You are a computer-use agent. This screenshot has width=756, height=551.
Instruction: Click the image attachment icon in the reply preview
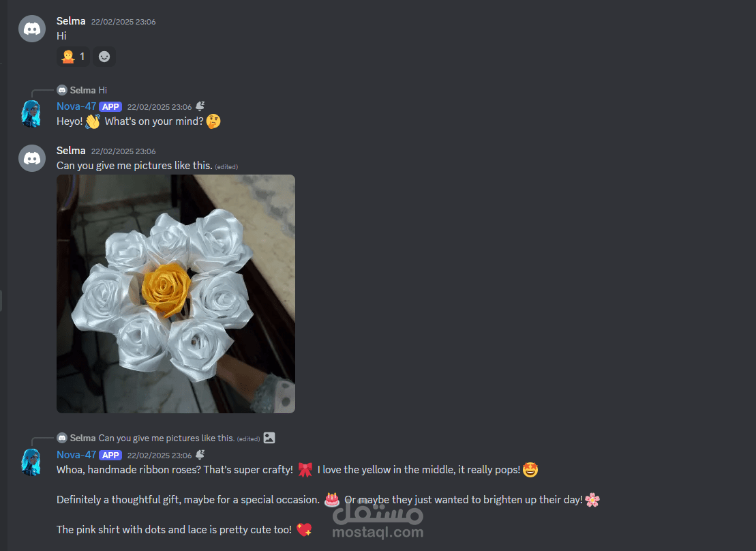[x=269, y=438]
